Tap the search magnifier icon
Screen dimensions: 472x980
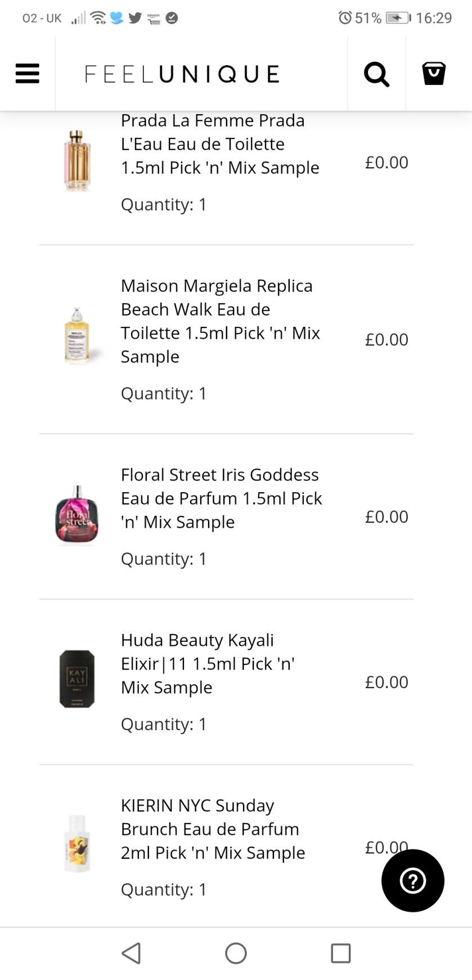[x=376, y=74]
